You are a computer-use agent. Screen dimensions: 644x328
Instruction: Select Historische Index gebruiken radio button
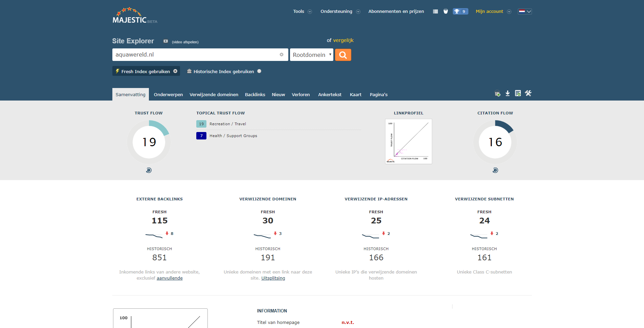tap(259, 71)
